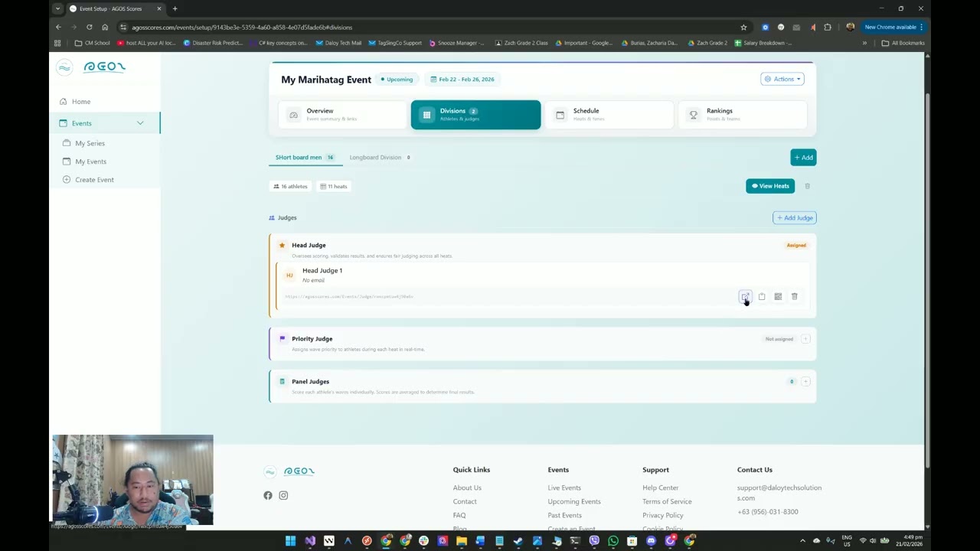Open the Facebook page from footer icon
Image resolution: width=980 pixels, height=551 pixels.
tap(268, 495)
